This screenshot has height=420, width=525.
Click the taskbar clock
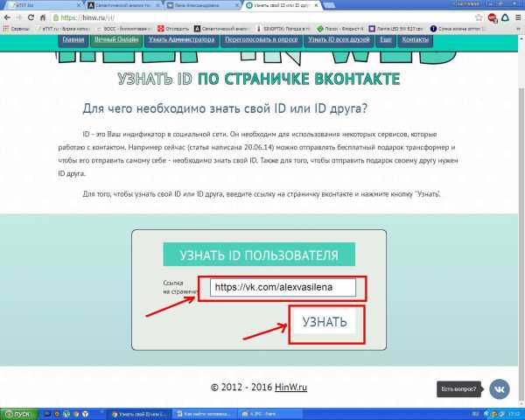(x=514, y=415)
